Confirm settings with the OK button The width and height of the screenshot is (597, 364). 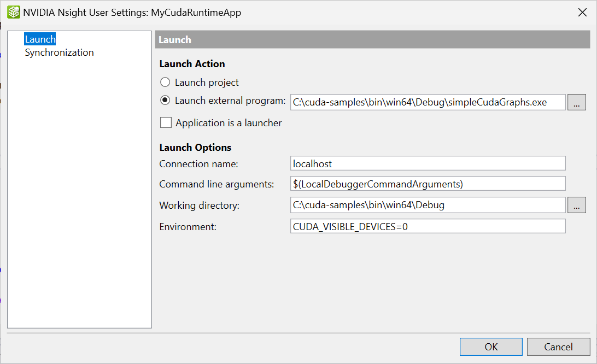point(490,347)
